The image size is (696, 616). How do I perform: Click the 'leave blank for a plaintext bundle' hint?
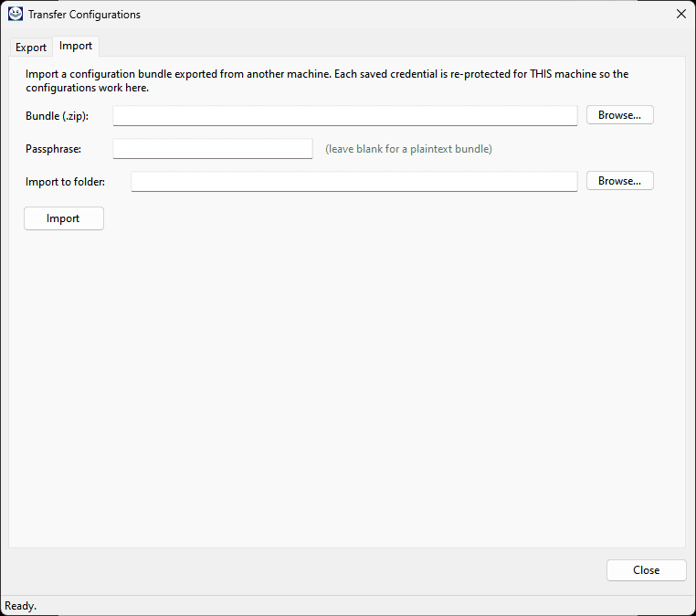(x=408, y=149)
